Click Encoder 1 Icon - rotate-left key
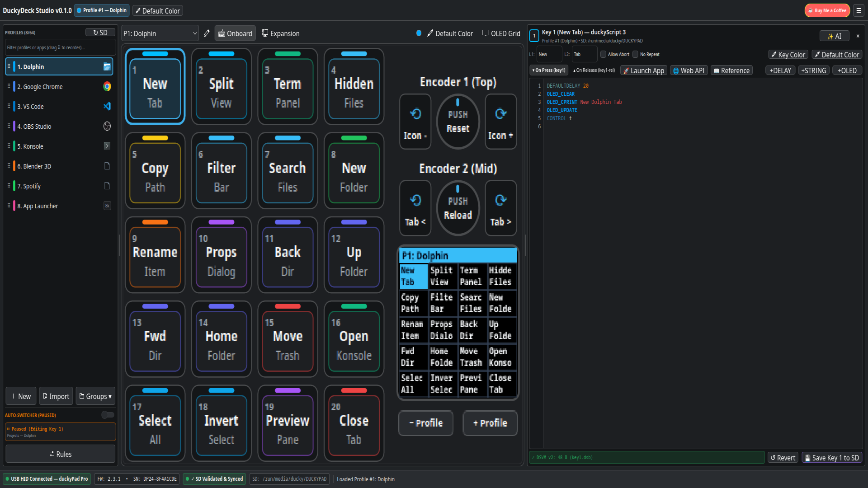The width and height of the screenshot is (868, 488). (x=415, y=122)
